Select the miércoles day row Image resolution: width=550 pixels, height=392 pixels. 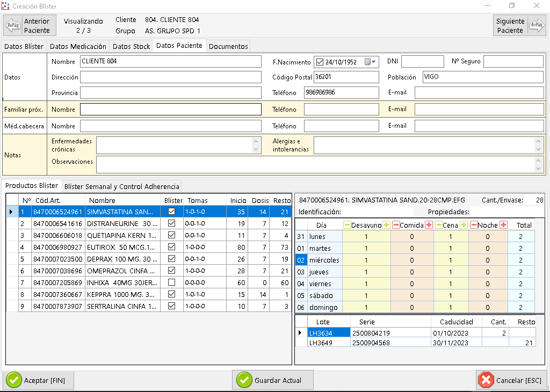[x=415, y=260]
